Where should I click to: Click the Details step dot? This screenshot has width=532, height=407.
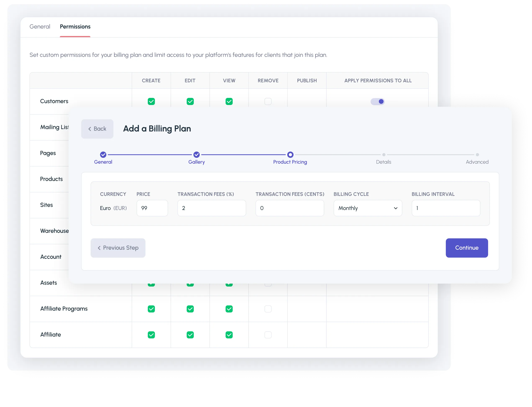click(x=384, y=155)
